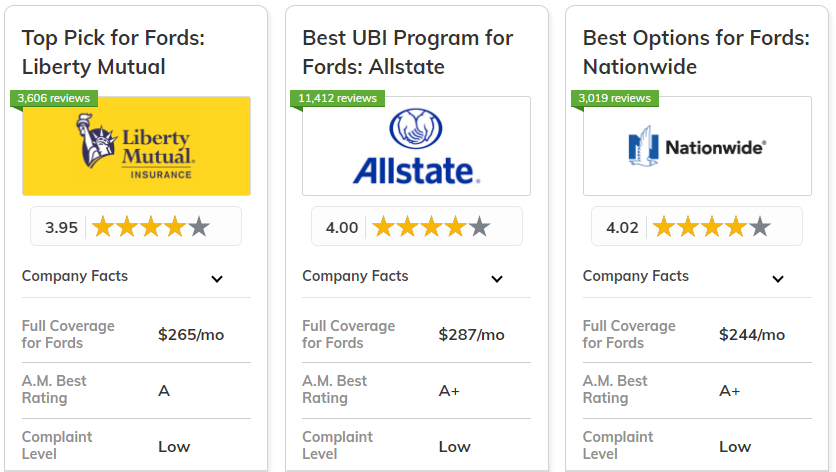Open the 3,019 reviews badge
836x472 pixels.
pos(614,98)
